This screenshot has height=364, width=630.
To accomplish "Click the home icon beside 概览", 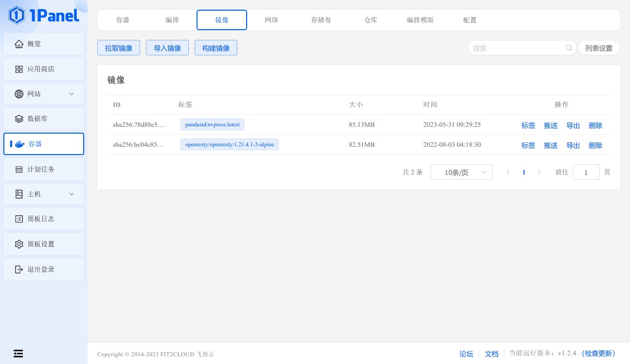I will tap(19, 44).
